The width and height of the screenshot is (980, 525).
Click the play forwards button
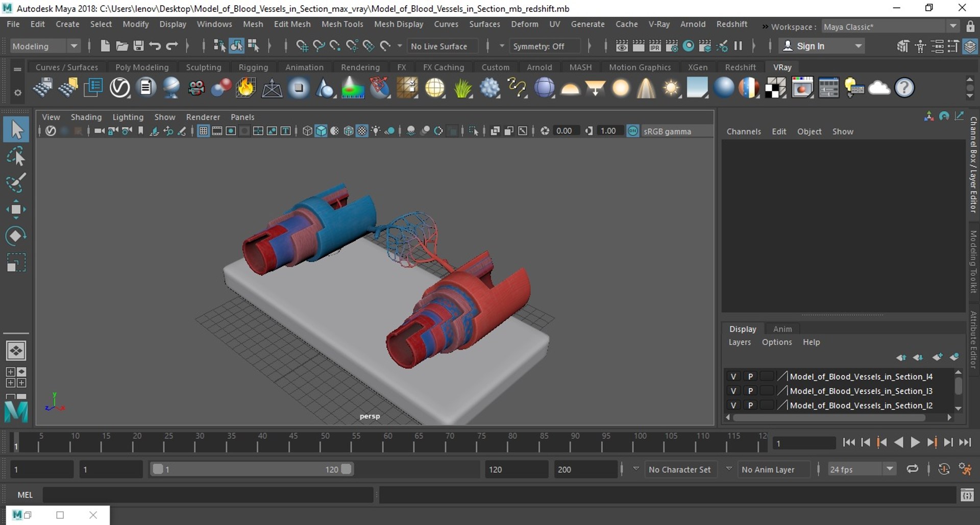[915, 442]
